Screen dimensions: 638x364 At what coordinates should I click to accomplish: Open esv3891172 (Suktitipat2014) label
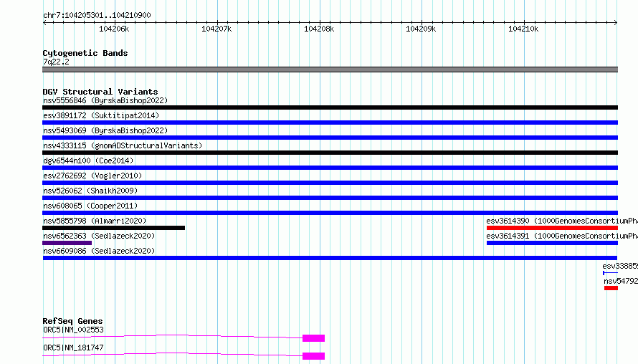pos(101,115)
